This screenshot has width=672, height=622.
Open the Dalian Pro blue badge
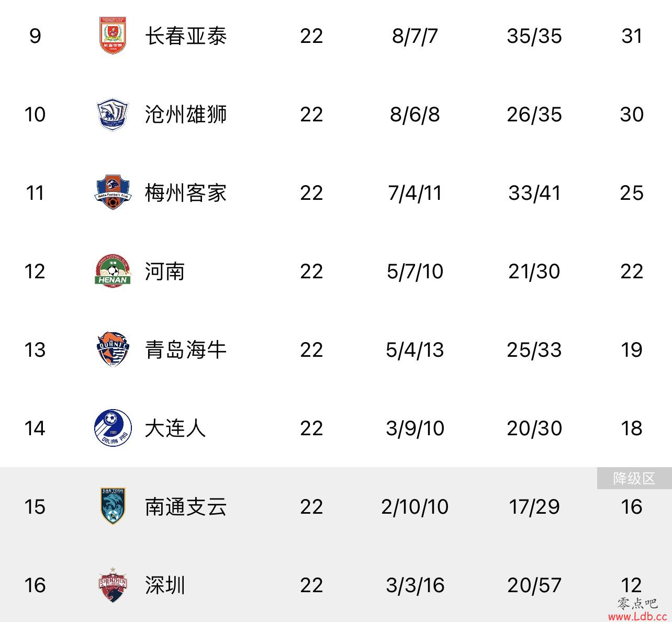point(113,428)
